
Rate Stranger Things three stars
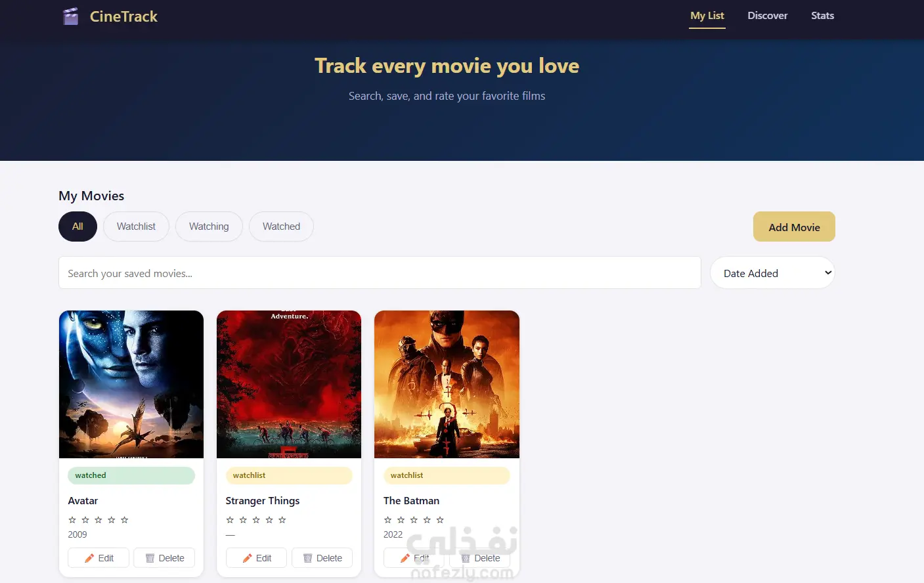(256, 520)
